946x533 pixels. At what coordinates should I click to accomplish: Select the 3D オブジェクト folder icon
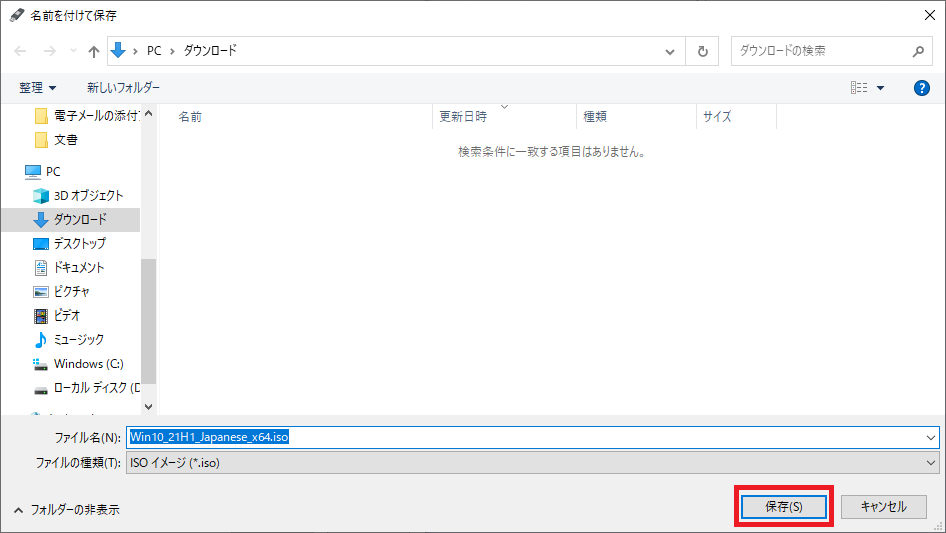pyautogui.click(x=41, y=196)
